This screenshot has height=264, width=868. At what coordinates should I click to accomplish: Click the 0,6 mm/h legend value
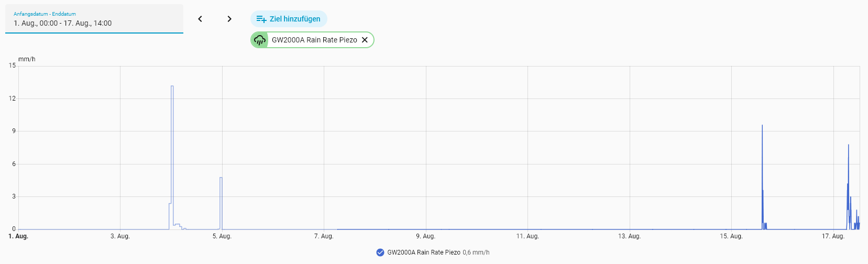tap(476, 252)
